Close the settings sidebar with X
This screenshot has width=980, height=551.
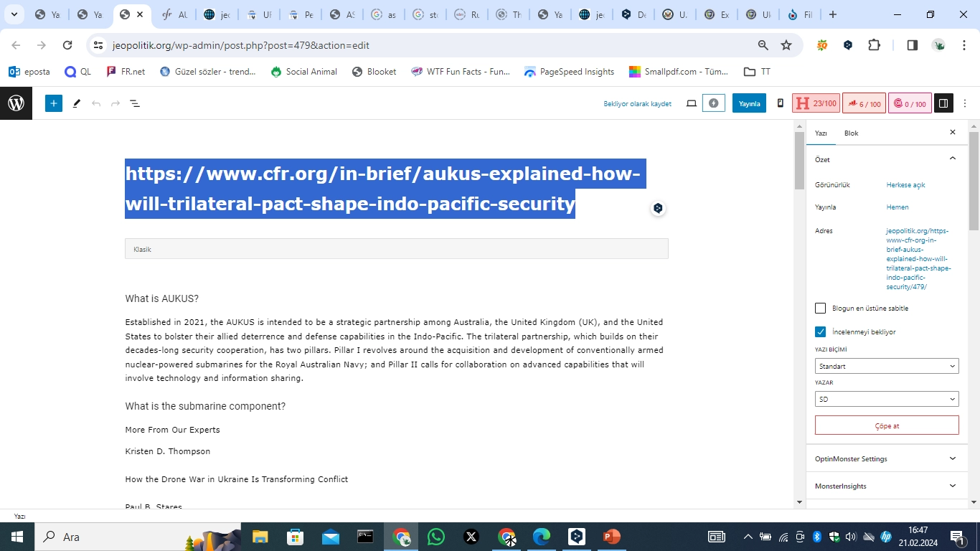(x=953, y=132)
